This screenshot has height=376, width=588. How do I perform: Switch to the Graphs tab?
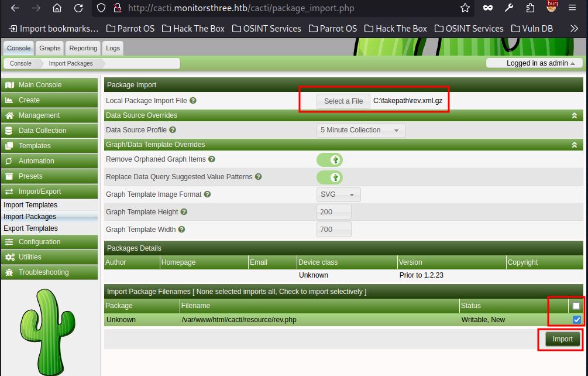pos(50,48)
